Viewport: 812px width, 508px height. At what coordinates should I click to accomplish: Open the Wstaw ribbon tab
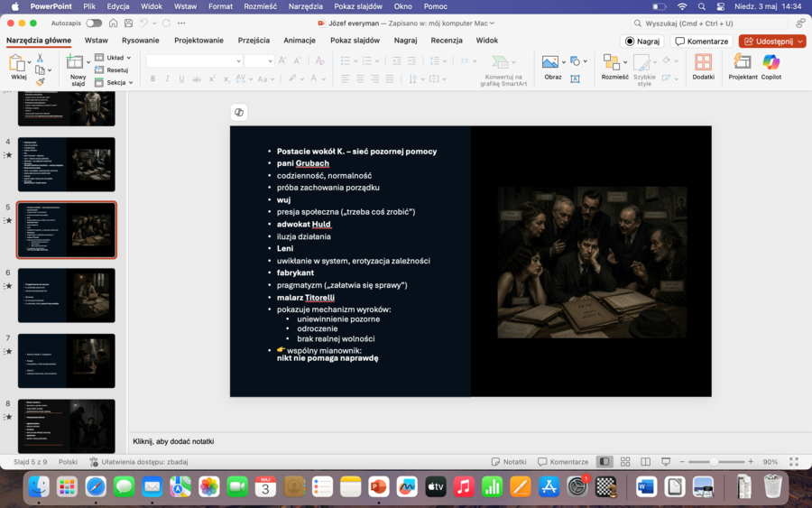[97, 41]
